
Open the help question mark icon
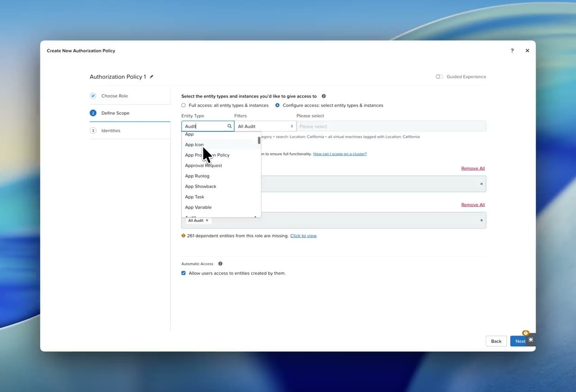point(512,51)
